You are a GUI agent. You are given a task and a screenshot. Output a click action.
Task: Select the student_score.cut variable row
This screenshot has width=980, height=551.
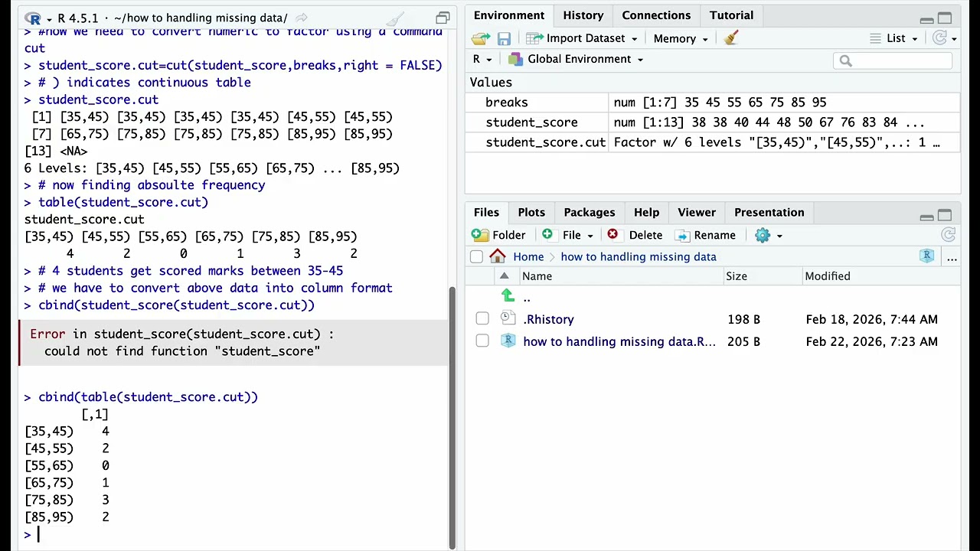(x=712, y=142)
